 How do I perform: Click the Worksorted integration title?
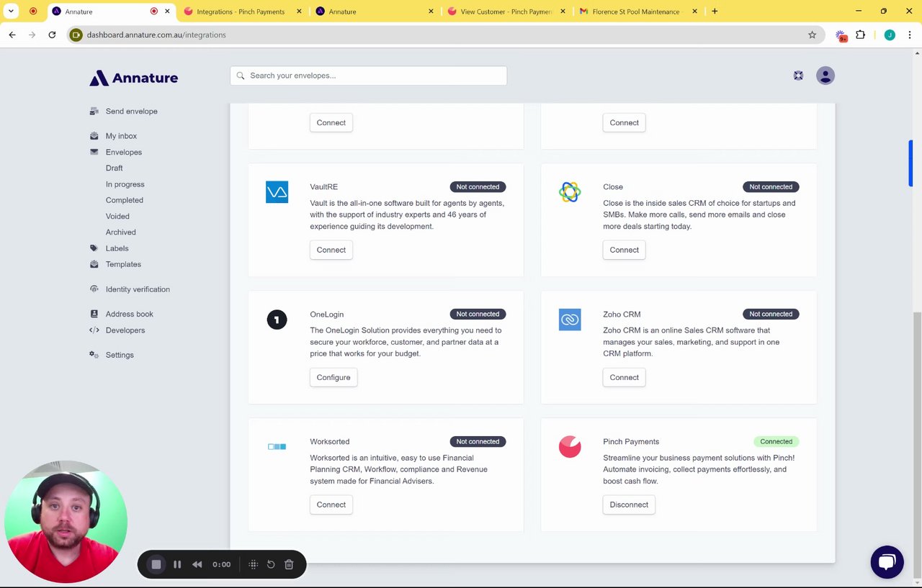330,441
